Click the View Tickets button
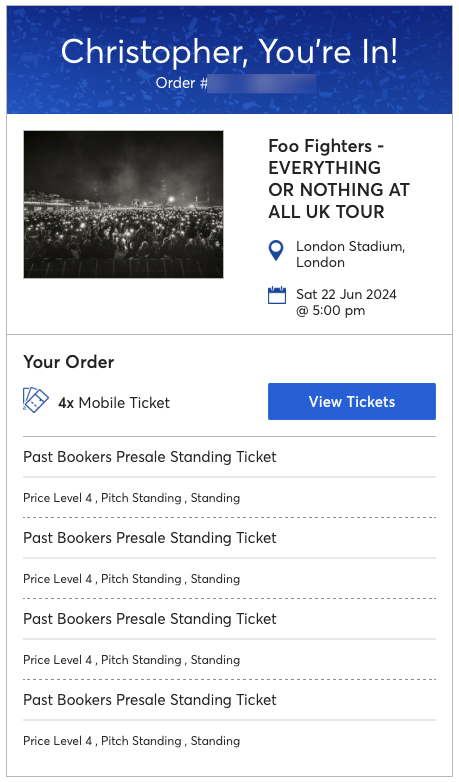Screen dimensions: 459x782 point(352,401)
